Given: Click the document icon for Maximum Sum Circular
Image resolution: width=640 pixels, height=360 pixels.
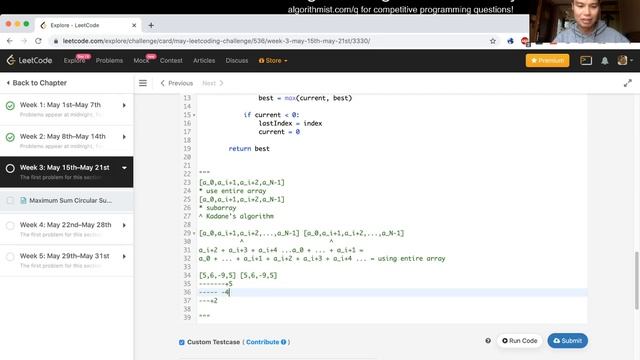Looking at the screenshot, I should point(23,200).
